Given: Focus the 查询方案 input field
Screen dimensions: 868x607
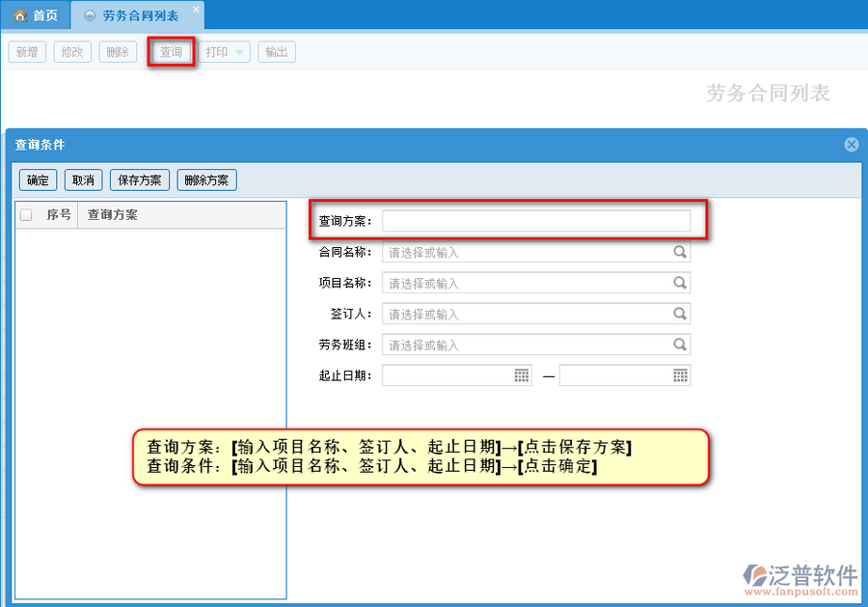Looking at the screenshot, I should (x=536, y=220).
